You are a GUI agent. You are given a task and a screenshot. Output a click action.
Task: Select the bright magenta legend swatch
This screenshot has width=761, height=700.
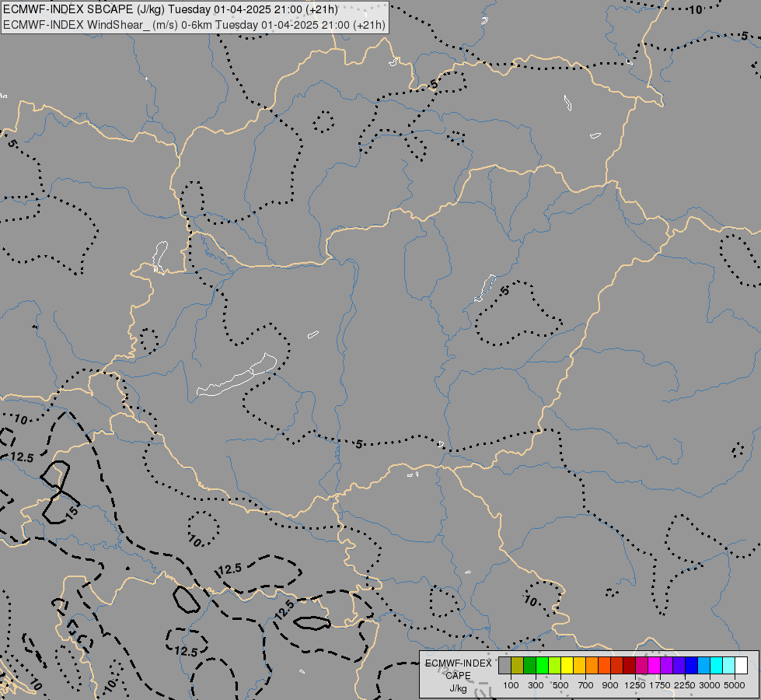coord(655,665)
